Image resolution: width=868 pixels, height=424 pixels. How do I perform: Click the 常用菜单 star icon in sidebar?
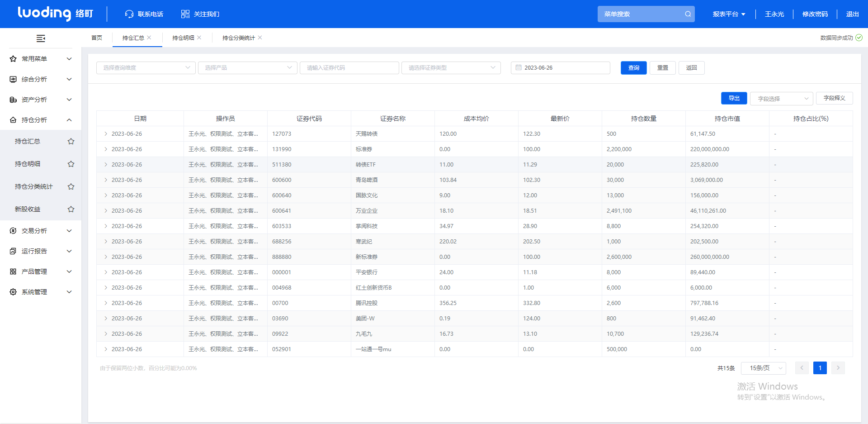click(x=13, y=59)
